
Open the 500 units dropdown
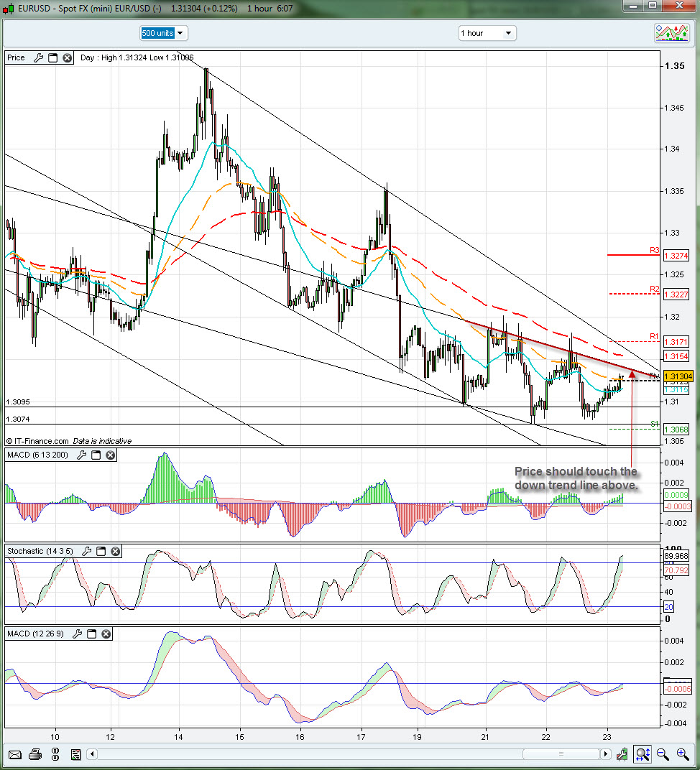click(163, 33)
